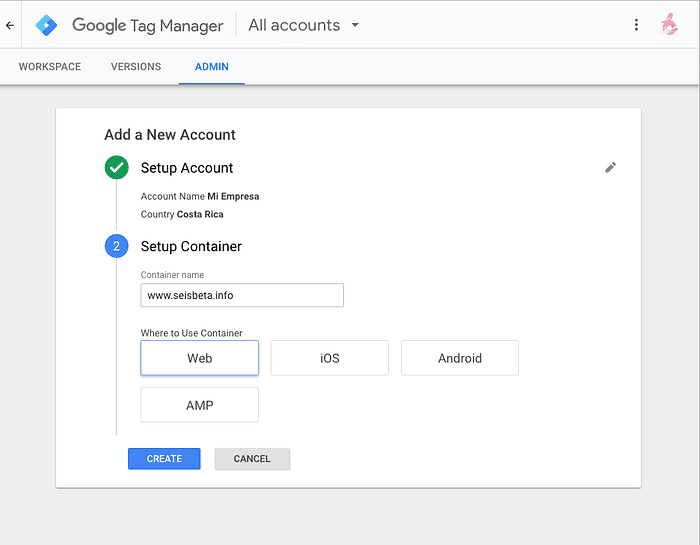Click the Where to Use Container label
Image resolution: width=700 pixels, height=545 pixels.
pos(192,333)
